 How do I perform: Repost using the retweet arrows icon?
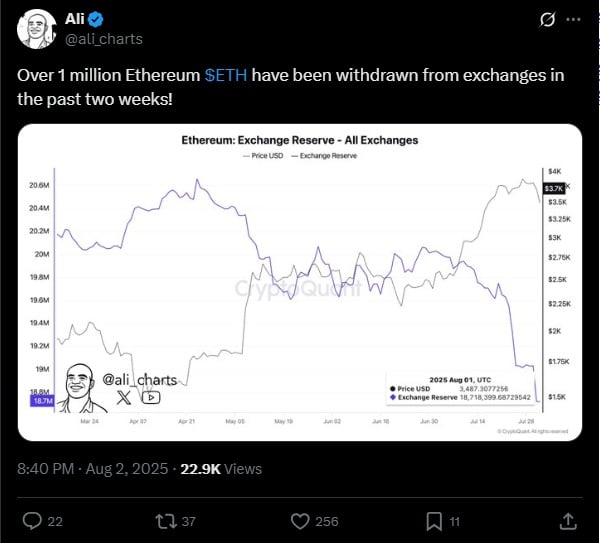(x=165, y=520)
